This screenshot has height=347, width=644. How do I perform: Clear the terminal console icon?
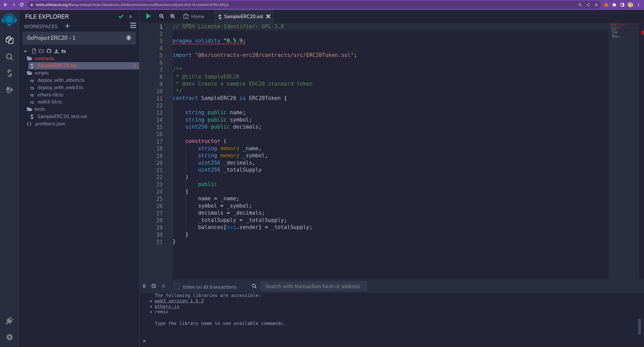[x=154, y=286]
